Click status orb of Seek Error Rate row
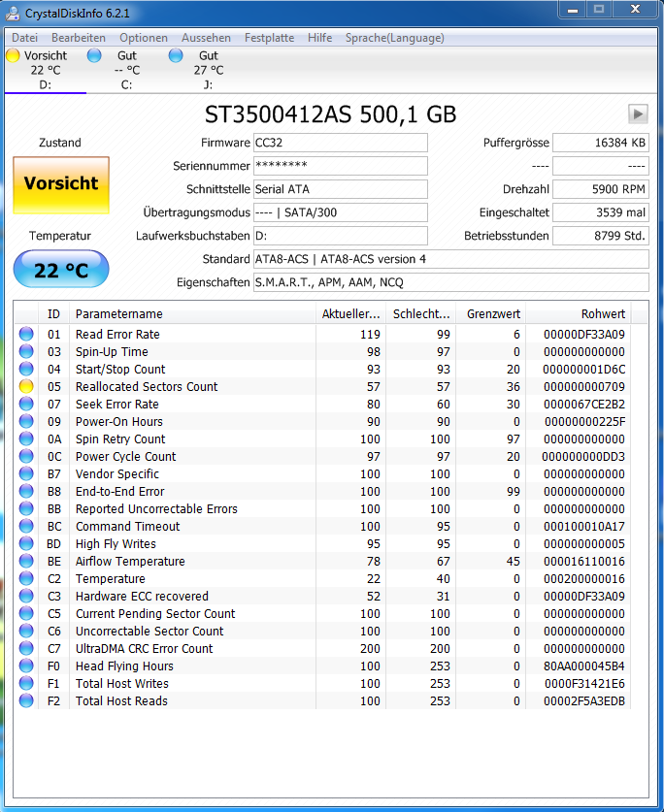The image size is (664, 812). [26, 404]
